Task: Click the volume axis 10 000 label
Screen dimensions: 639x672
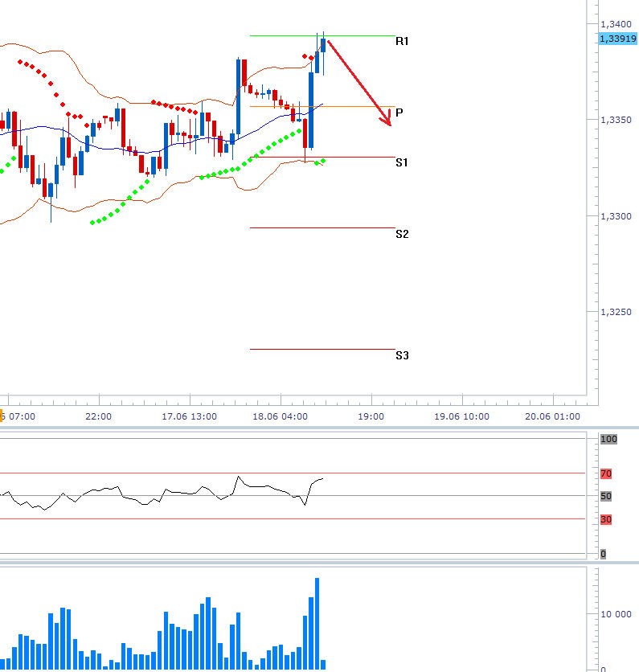Action: 616,614
